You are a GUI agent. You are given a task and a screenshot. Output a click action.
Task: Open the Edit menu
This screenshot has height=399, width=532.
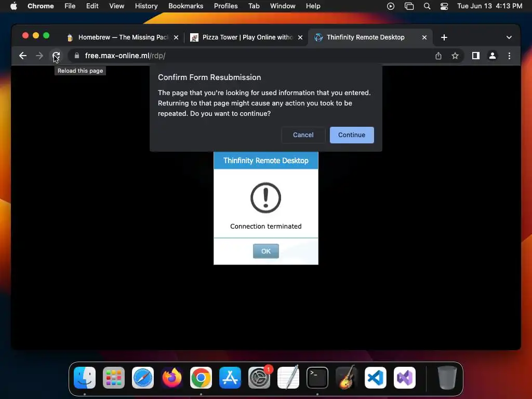click(92, 6)
